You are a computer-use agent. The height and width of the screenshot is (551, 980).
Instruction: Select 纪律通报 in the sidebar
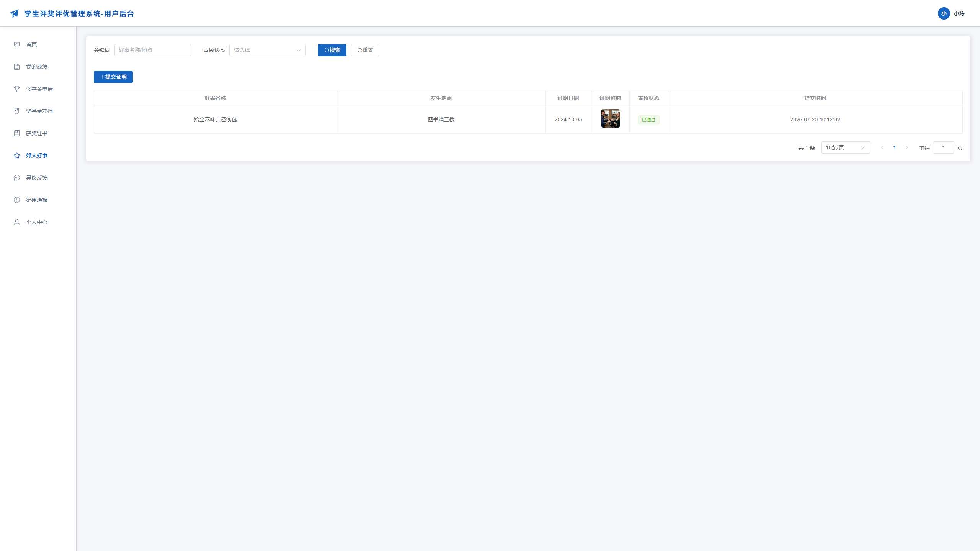click(x=38, y=200)
